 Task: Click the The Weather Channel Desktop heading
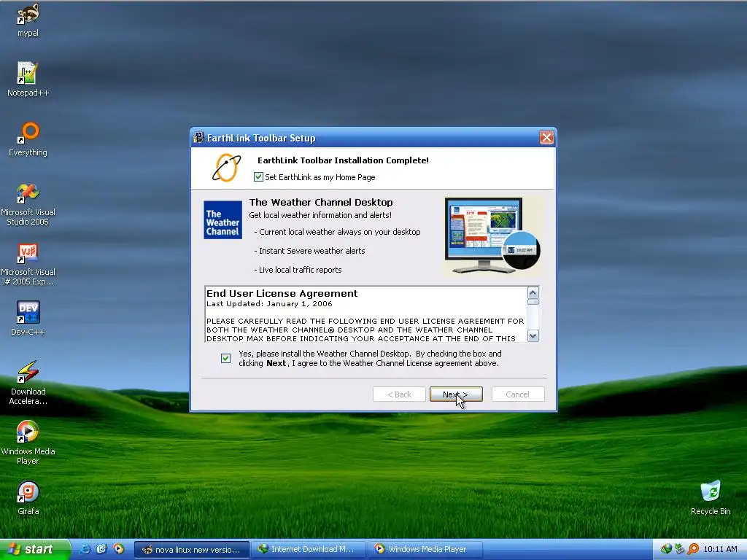[321, 203]
